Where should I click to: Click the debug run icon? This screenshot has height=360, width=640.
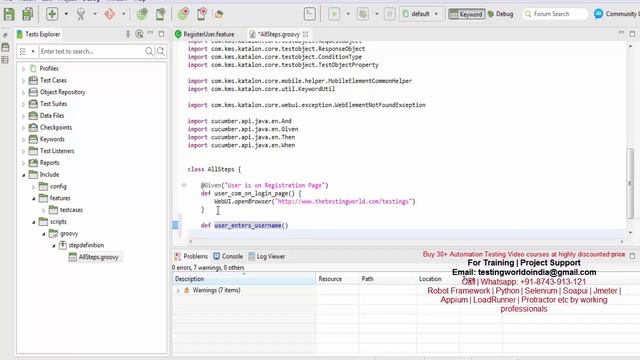pyautogui.click(x=363, y=14)
